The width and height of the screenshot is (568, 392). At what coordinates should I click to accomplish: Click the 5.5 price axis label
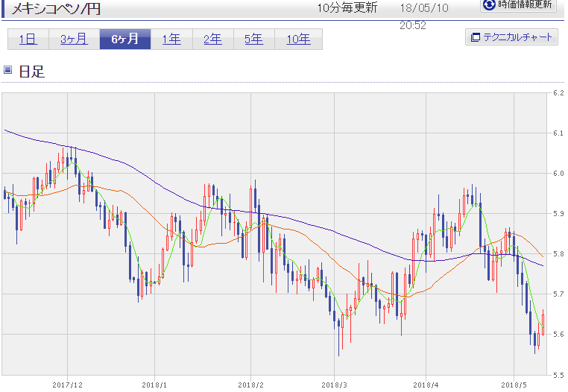(x=558, y=375)
